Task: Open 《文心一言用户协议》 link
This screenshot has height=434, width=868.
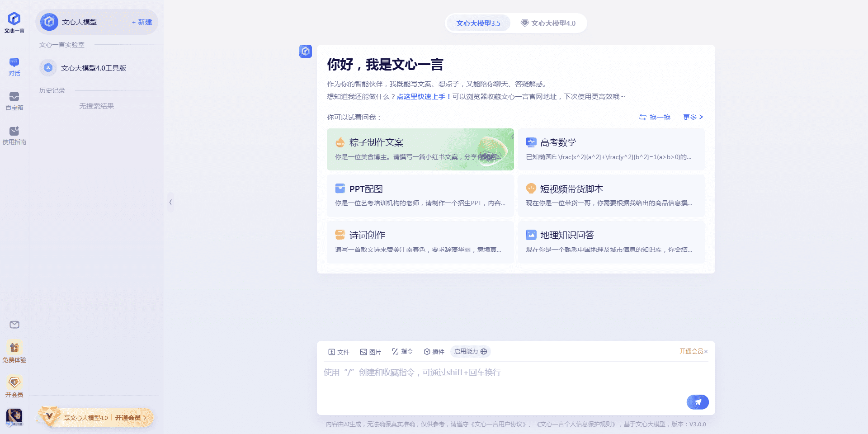Action: [498, 424]
